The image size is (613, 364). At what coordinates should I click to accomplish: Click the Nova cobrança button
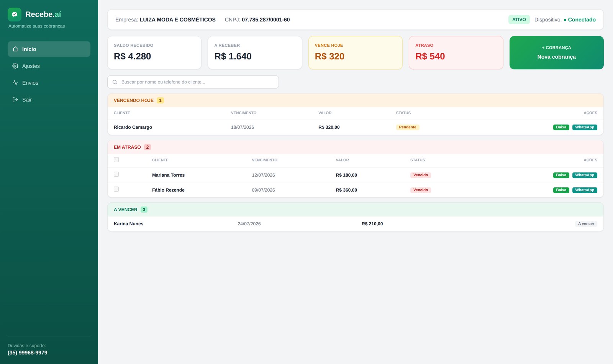click(x=557, y=53)
